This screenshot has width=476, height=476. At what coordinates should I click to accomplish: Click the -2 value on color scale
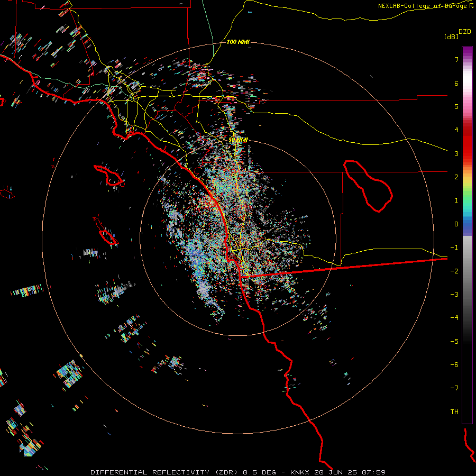point(454,271)
